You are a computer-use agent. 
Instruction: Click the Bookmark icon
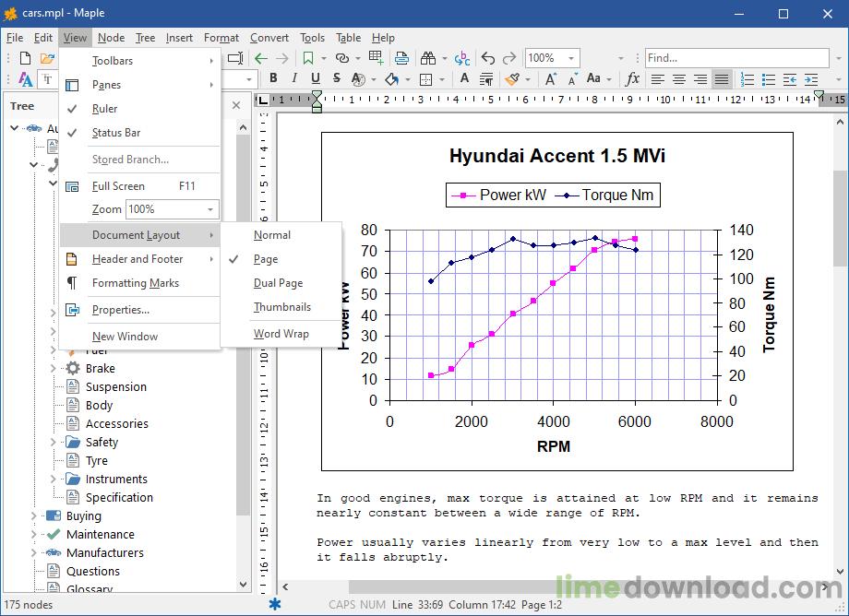(308, 58)
